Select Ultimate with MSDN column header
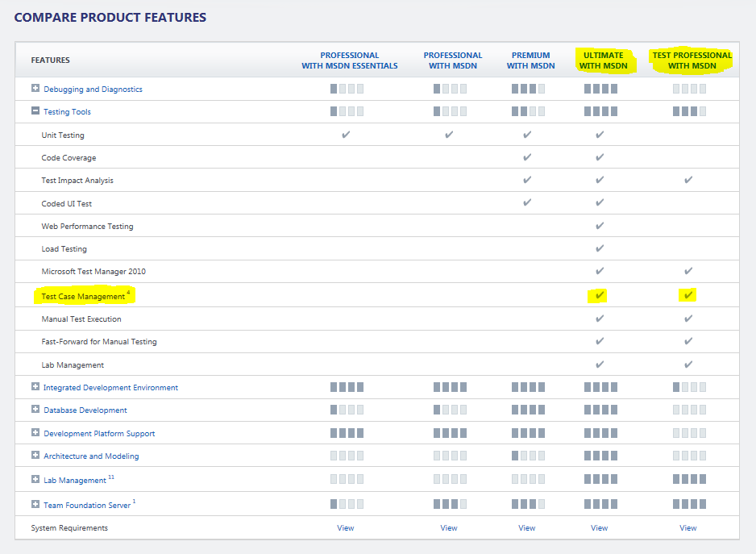 [x=603, y=60]
